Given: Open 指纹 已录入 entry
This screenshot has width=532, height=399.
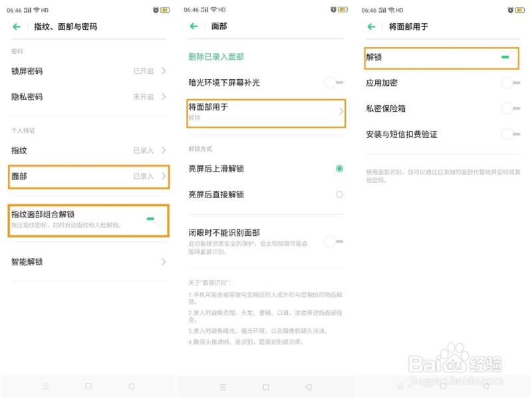Looking at the screenshot, I should 88,150.
